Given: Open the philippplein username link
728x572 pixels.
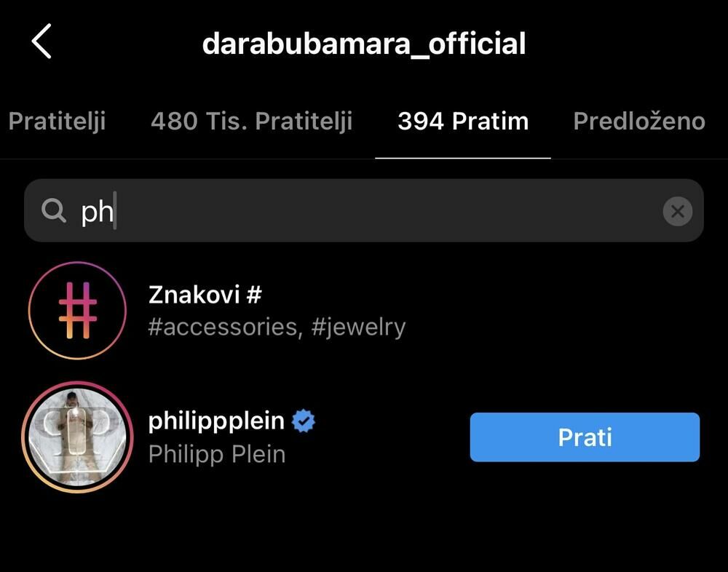Looking at the screenshot, I should click(x=216, y=421).
